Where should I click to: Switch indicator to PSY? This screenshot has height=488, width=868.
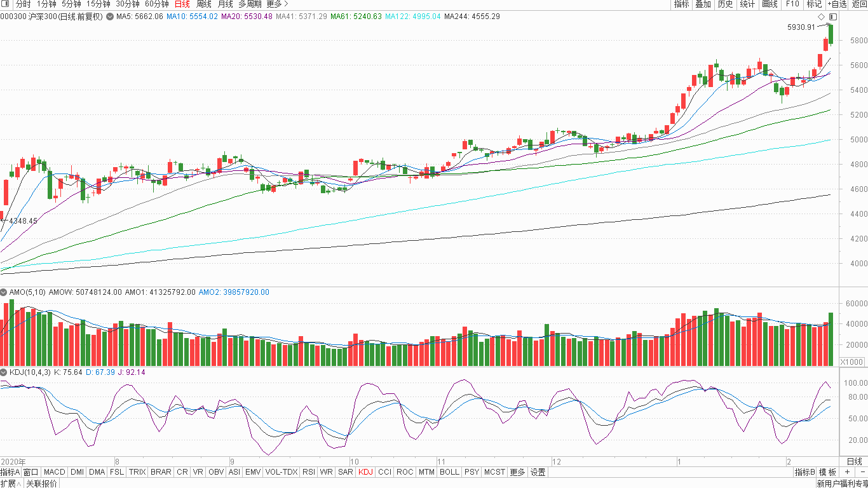tap(471, 472)
